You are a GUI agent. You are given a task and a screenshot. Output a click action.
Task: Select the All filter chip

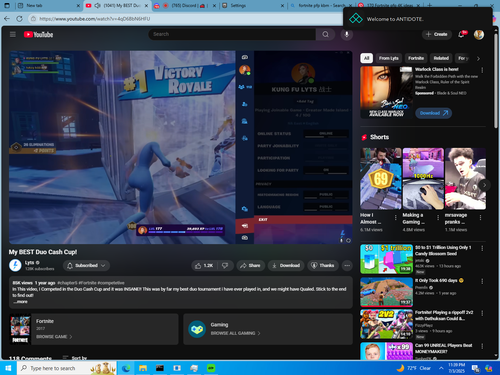point(366,58)
